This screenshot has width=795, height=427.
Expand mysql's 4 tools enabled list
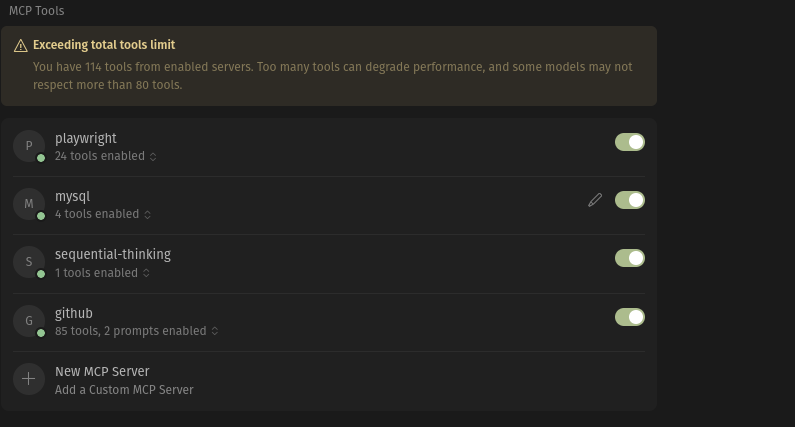[x=103, y=214]
